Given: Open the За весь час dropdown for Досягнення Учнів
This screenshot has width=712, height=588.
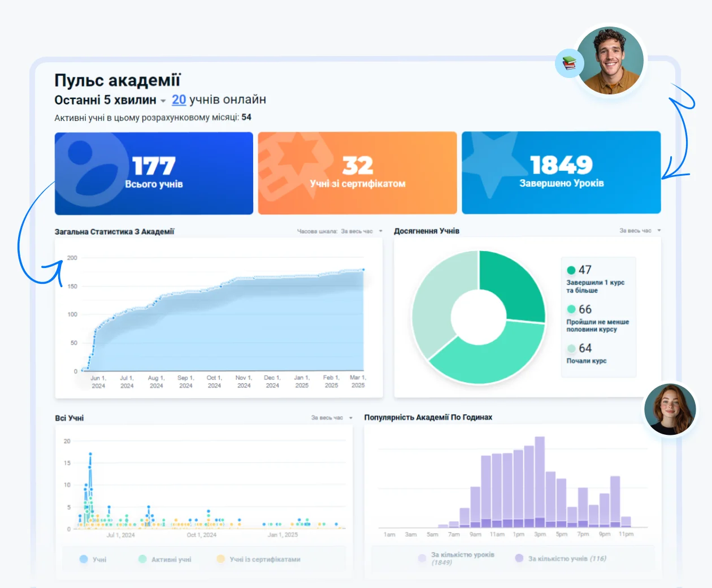Looking at the screenshot, I should tap(640, 231).
